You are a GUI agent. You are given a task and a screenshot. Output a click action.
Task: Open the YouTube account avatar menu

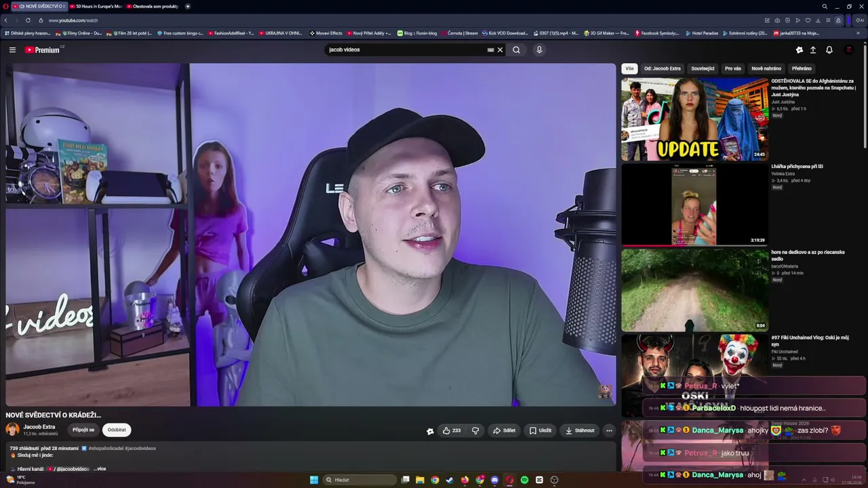coord(849,49)
